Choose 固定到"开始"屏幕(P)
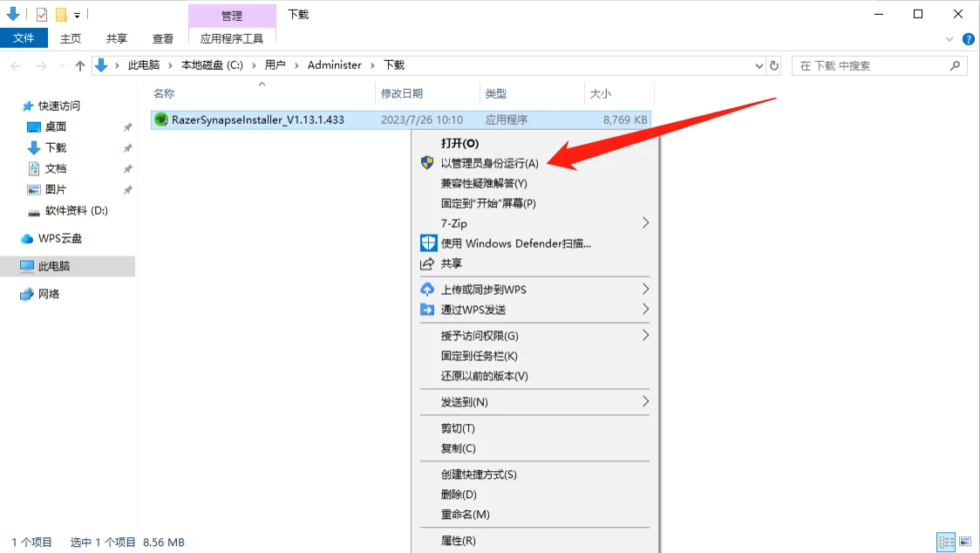Image resolution: width=980 pixels, height=553 pixels. click(x=535, y=203)
